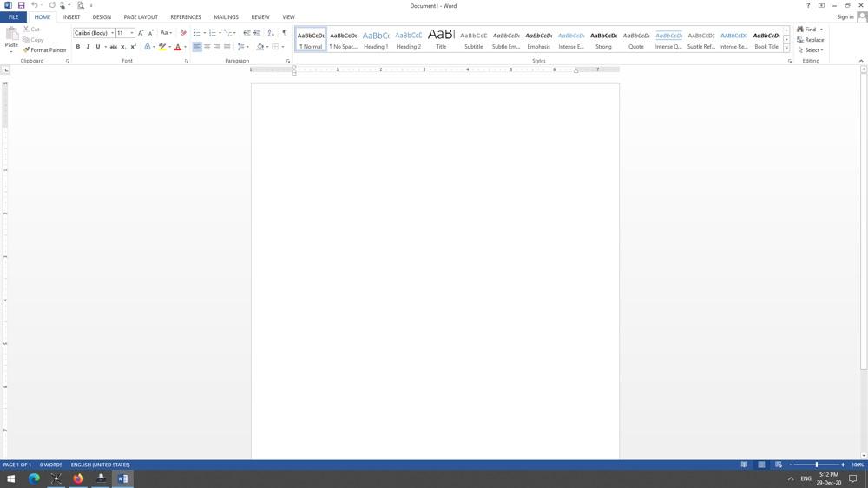Click the zoom slider handle in status bar
This screenshot has width=868, height=488.
[x=816, y=465]
